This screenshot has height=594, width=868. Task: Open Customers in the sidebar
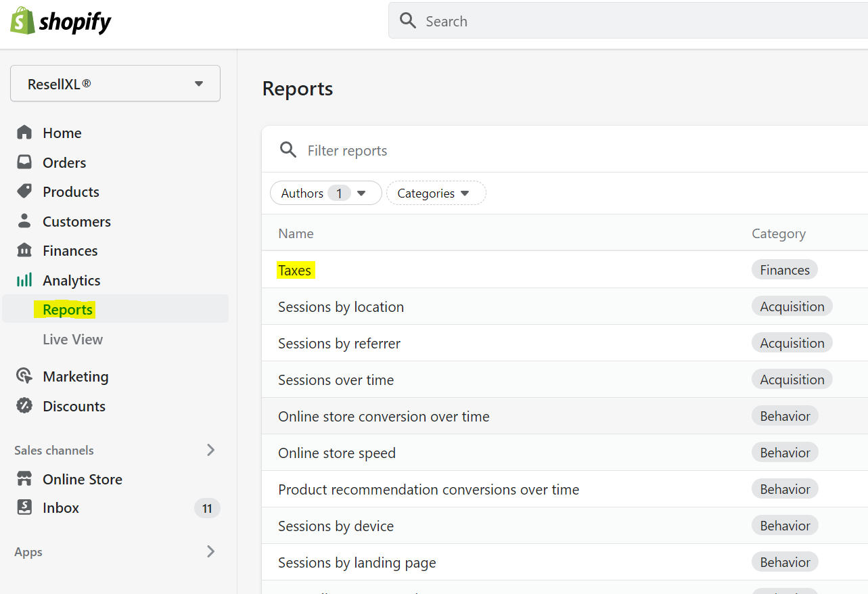pyautogui.click(x=76, y=221)
